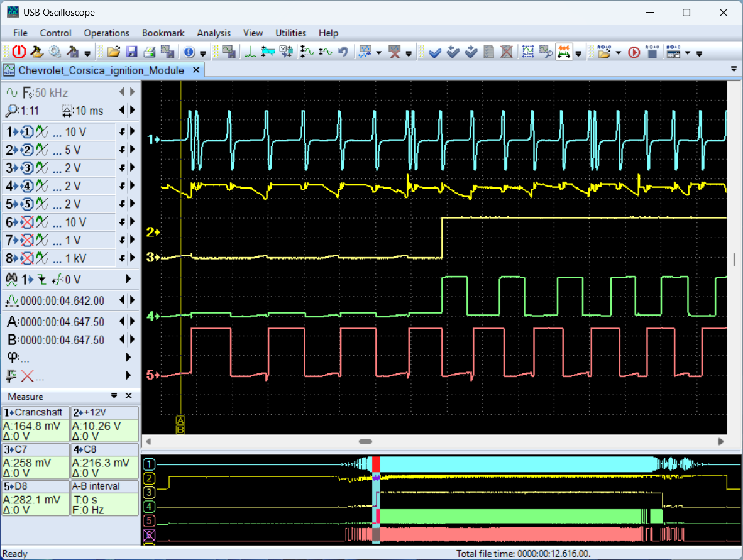The width and height of the screenshot is (743, 560).
Task: Click the A:B+C window panel icon
Action: (x=673, y=52)
